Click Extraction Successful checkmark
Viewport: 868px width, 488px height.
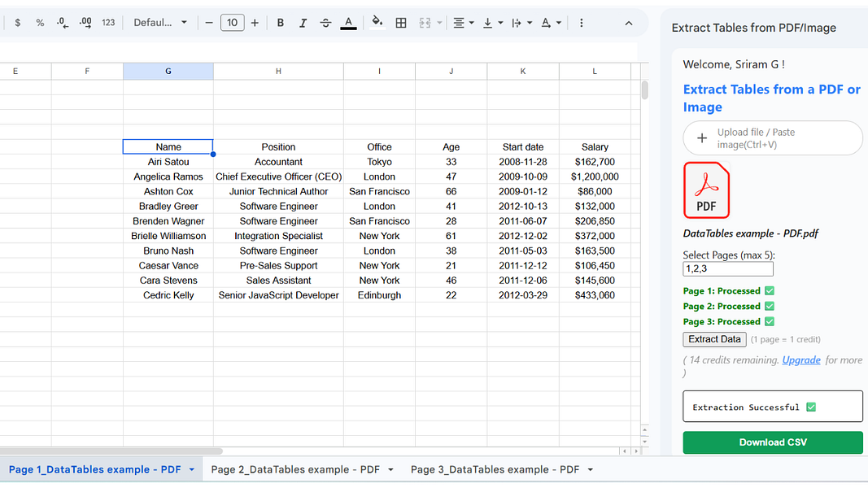pyautogui.click(x=811, y=407)
